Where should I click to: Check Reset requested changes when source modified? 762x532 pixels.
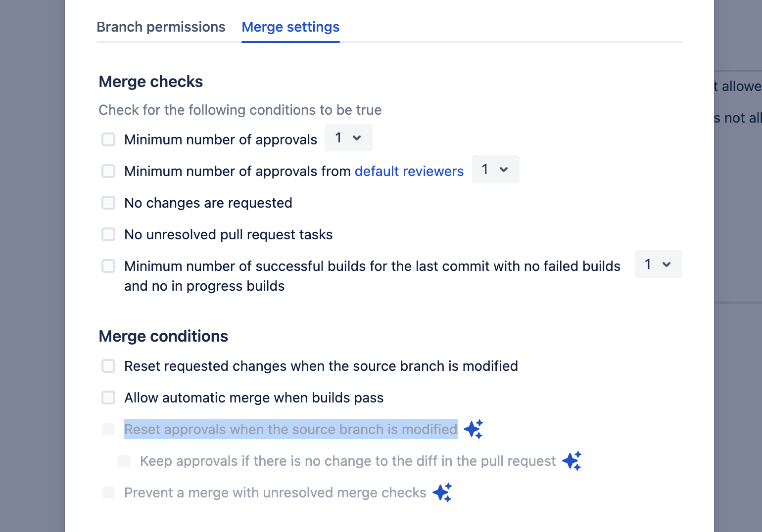tap(108, 366)
